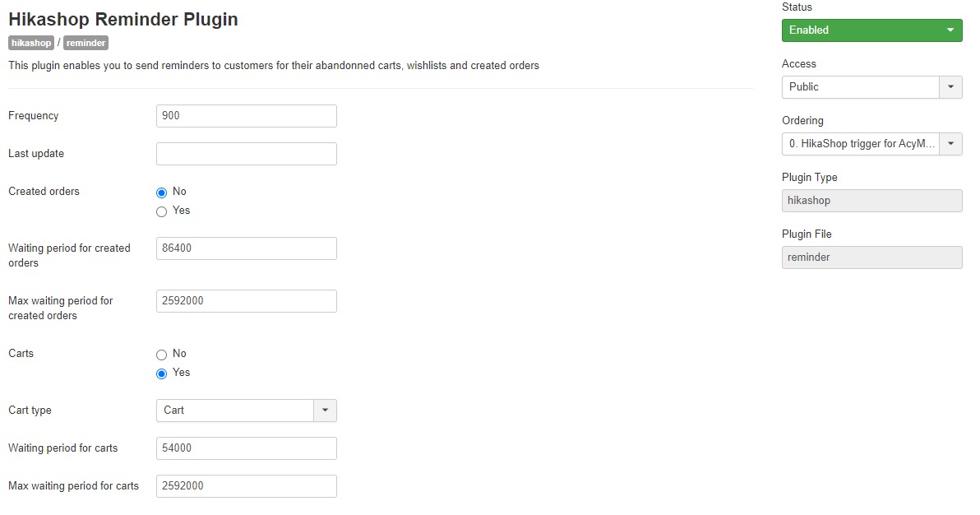
Task: Click the Plugin Type field
Action: (x=871, y=201)
